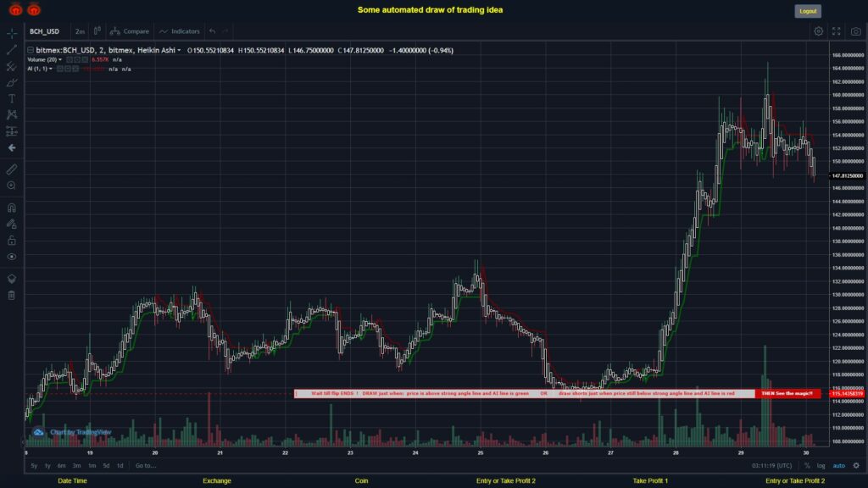Click the Go to... date button
The width and height of the screenshot is (868, 488).
click(146, 466)
